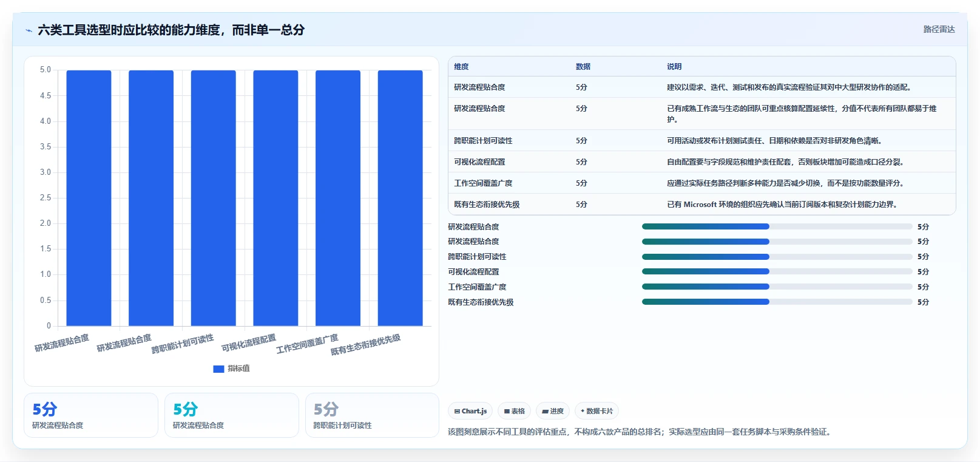Click the 既有生态衔接优先级 label in the progress list
980x462 pixels.
(481, 302)
